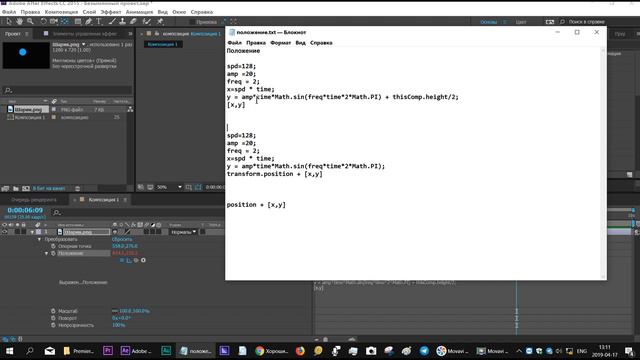
Task: Create a new folder in Project panel
Action: 16,188
